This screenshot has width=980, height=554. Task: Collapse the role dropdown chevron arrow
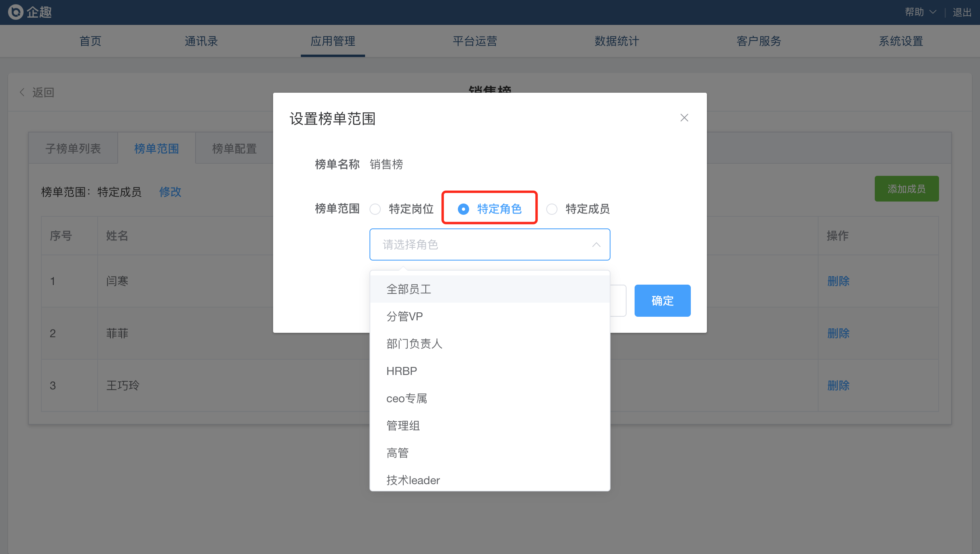596,244
